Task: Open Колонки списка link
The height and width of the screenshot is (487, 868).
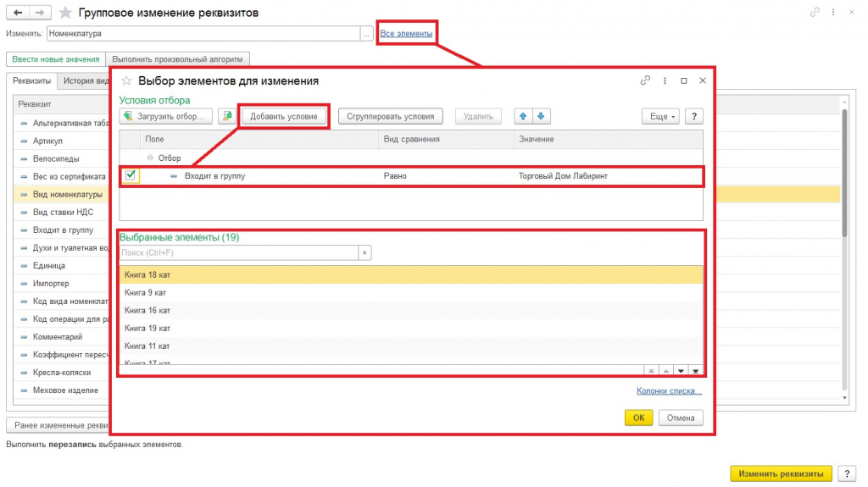Action: pyautogui.click(x=669, y=390)
